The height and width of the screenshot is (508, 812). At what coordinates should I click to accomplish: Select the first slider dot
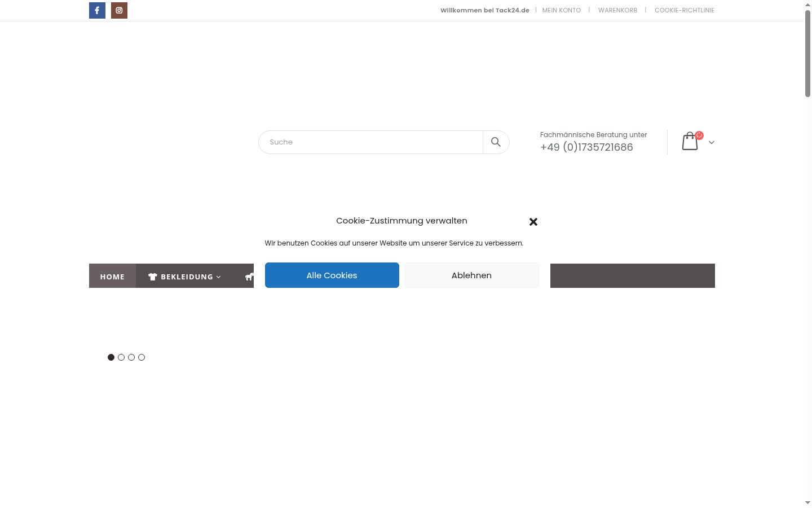(111, 357)
